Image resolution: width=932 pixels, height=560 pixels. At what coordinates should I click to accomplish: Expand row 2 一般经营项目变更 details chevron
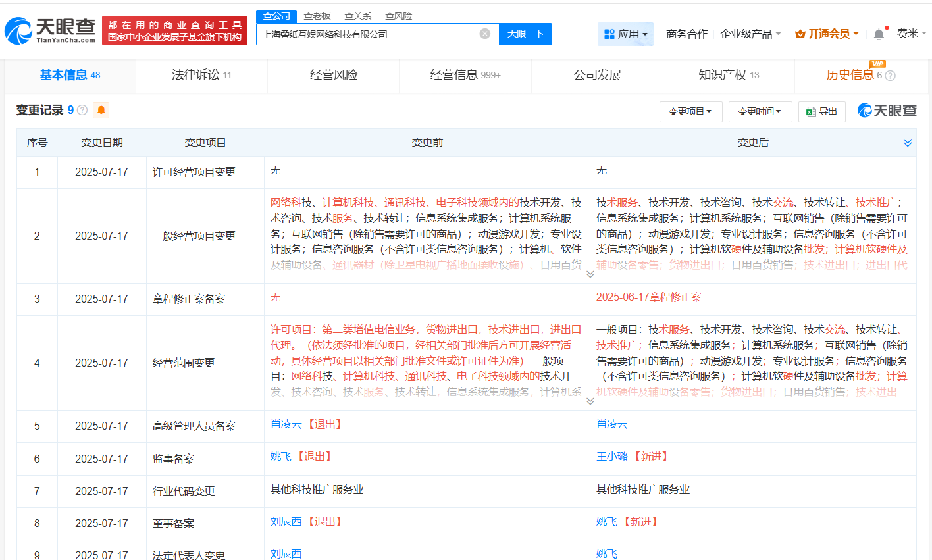click(x=590, y=274)
